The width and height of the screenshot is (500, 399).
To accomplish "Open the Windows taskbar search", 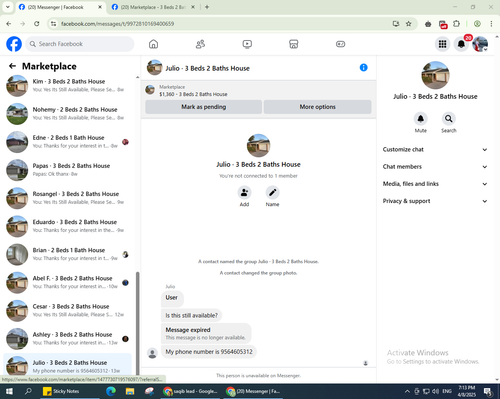I will pos(28,391).
